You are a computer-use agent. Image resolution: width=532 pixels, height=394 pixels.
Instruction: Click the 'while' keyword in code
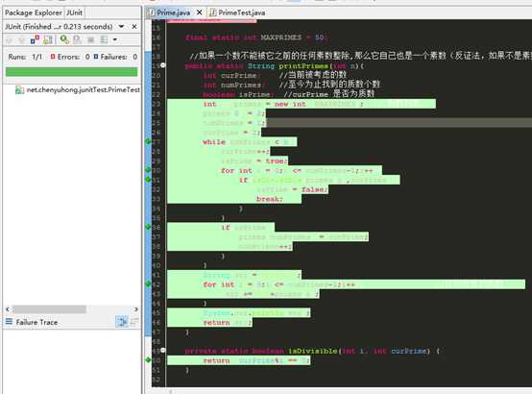pos(214,142)
